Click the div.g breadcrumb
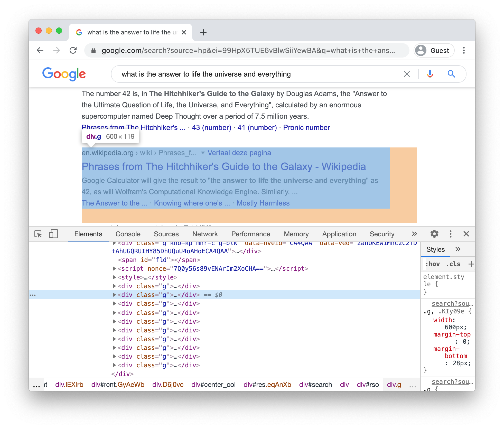 [394, 385]
